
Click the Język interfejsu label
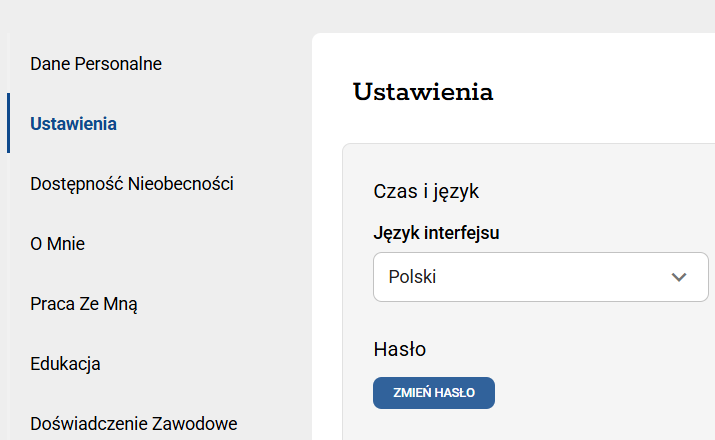click(436, 234)
